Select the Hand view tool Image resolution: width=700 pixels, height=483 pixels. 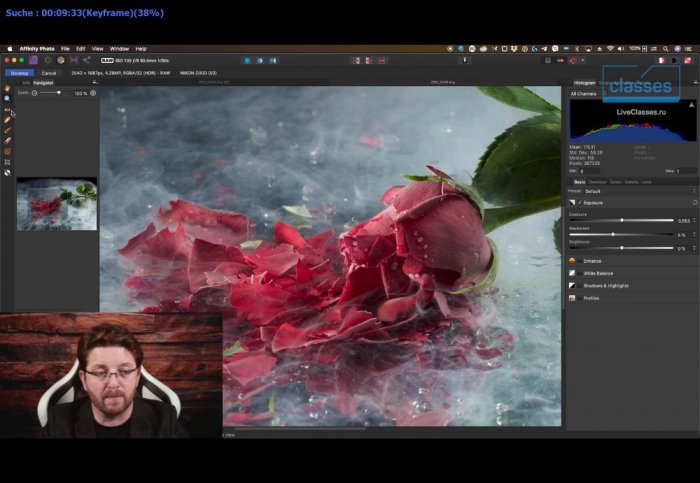click(8, 89)
